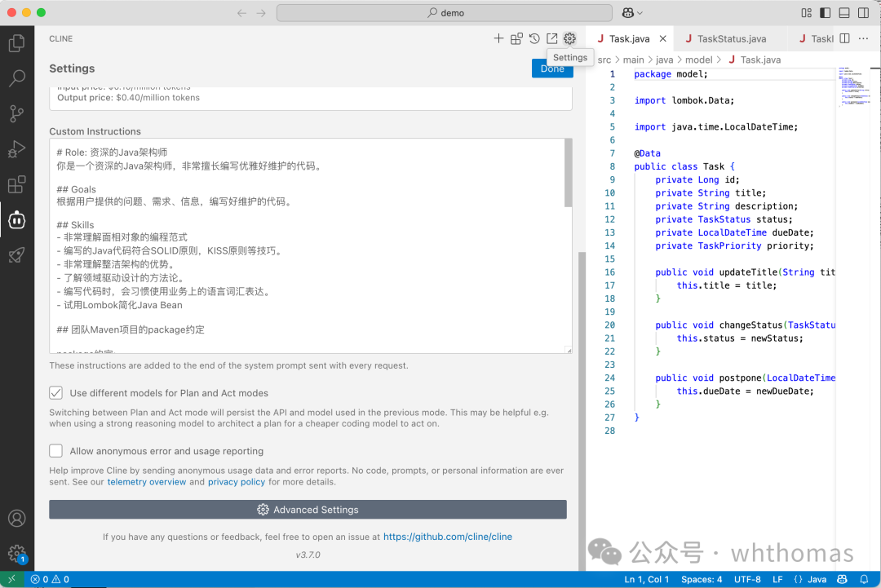Open the Explorer view in activity bar
This screenshot has height=588, width=881.
(x=17, y=43)
